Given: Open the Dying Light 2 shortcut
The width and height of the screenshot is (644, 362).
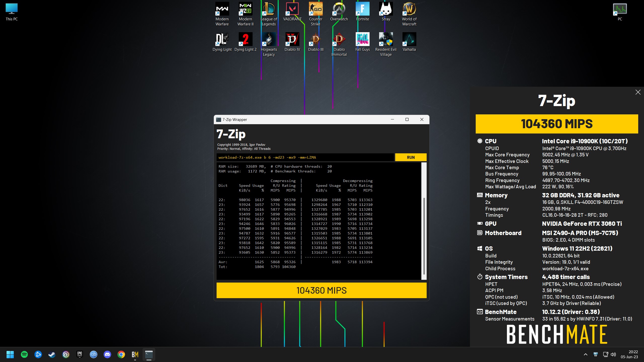Looking at the screenshot, I should [246, 42].
